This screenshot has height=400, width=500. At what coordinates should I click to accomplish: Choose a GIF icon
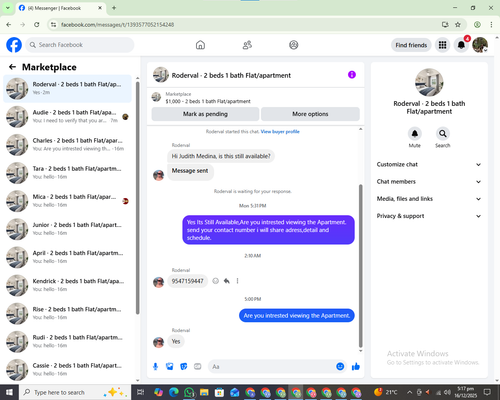click(198, 367)
